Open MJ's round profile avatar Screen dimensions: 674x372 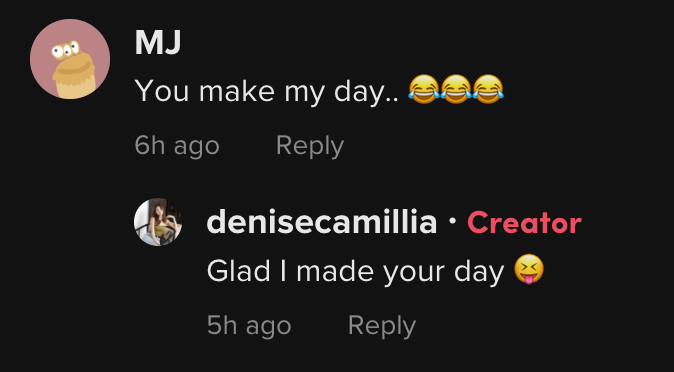[70, 59]
